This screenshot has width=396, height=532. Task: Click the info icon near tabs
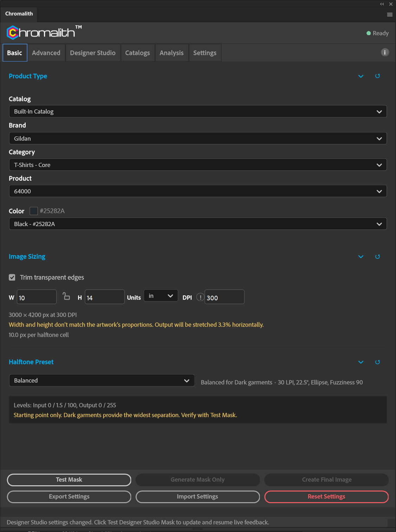click(x=385, y=52)
